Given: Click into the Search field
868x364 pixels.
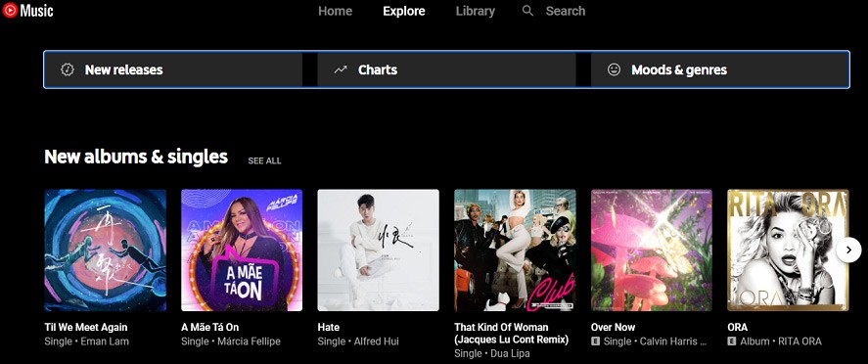Looking at the screenshot, I should (566, 11).
